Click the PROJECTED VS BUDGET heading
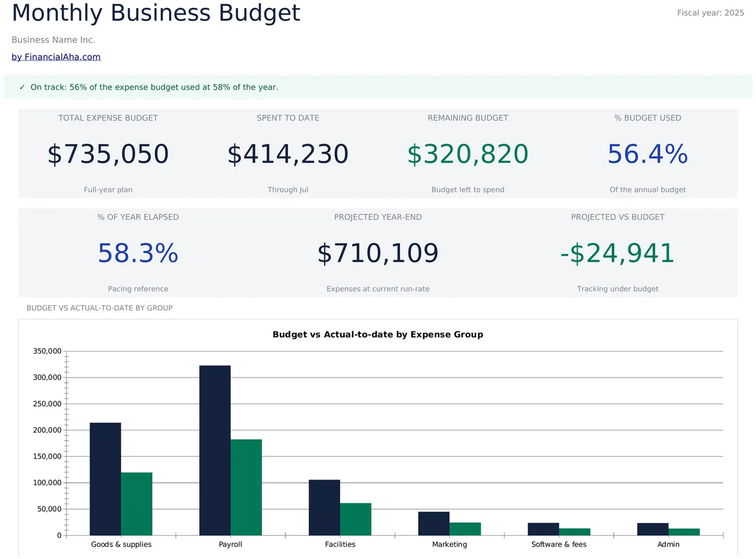The image size is (756, 559). (617, 217)
